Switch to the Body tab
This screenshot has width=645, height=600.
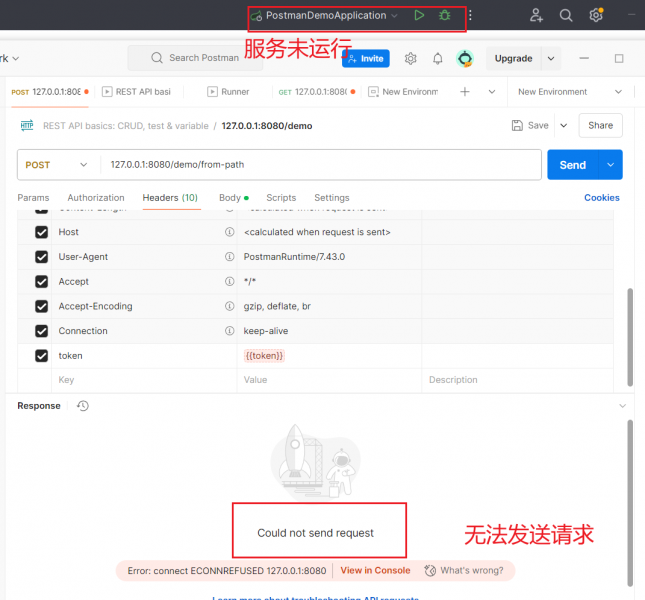(234, 198)
